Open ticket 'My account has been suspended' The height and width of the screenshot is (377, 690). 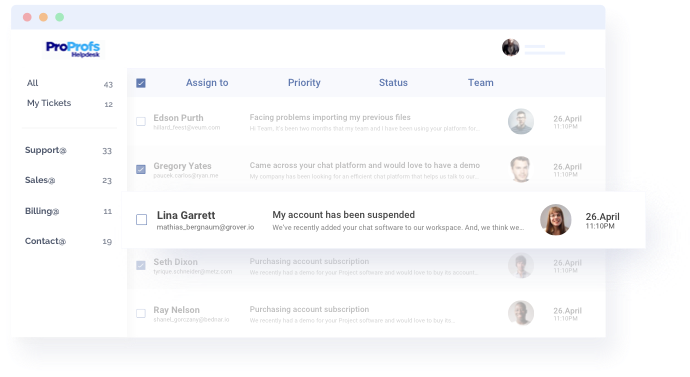tap(343, 215)
